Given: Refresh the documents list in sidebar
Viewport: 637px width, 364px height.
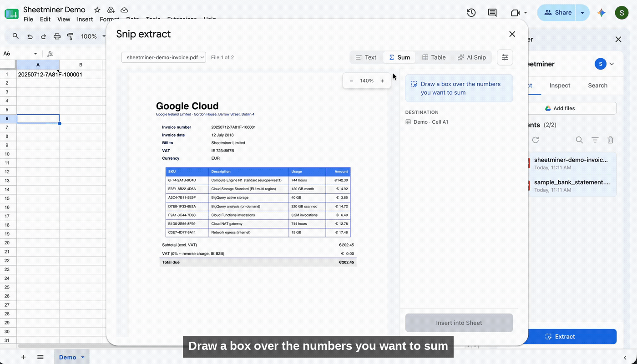Looking at the screenshot, I should tap(536, 140).
